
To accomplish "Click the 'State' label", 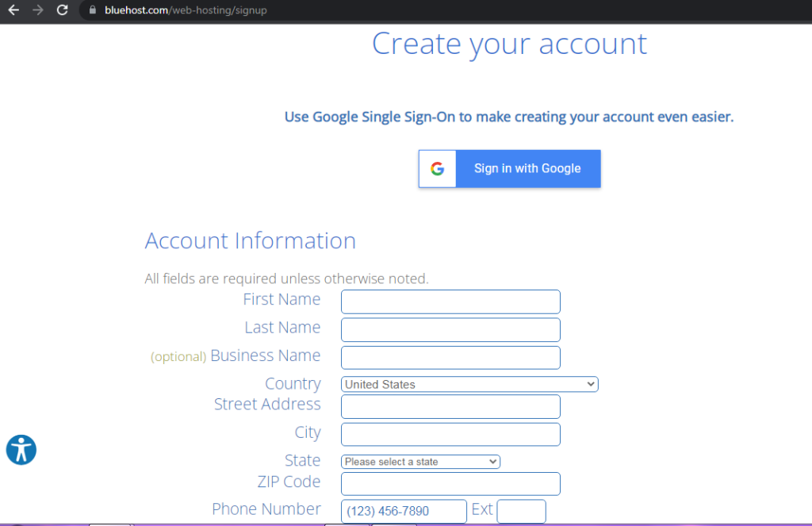I will [302, 460].
